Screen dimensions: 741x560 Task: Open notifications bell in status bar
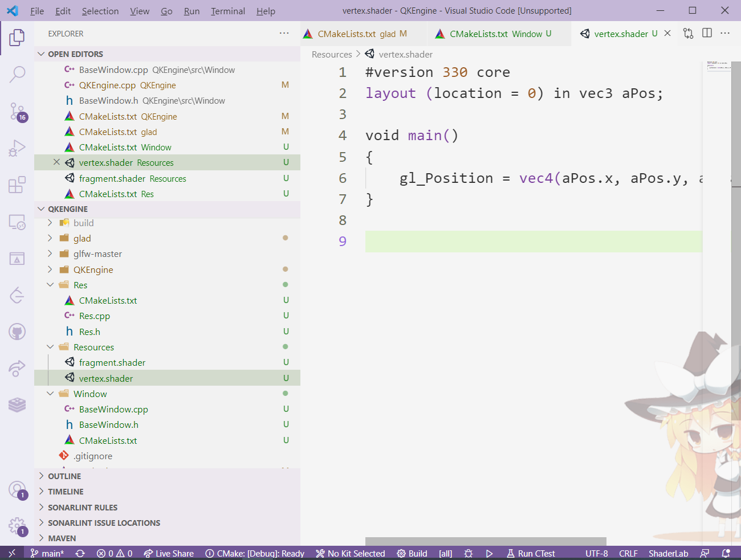(x=726, y=553)
